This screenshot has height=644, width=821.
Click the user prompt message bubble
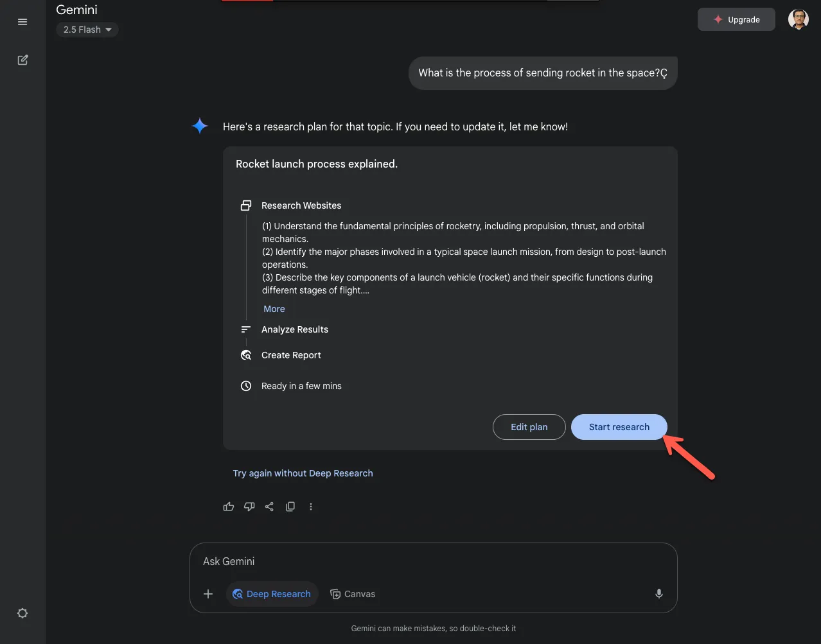click(x=543, y=73)
